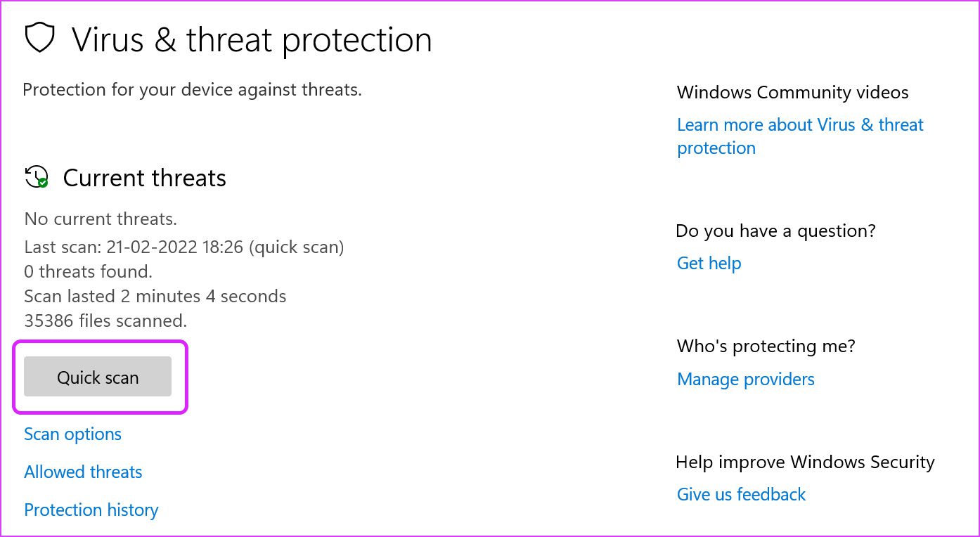Image resolution: width=980 pixels, height=537 pixels.
Task: Select the No current threats status text
Action: click(100, 219)
